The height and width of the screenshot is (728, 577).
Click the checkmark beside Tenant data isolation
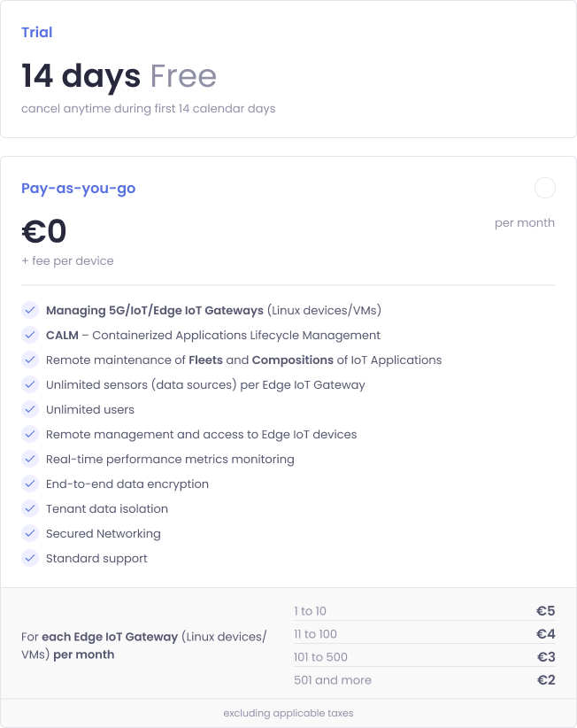[29, 508]
